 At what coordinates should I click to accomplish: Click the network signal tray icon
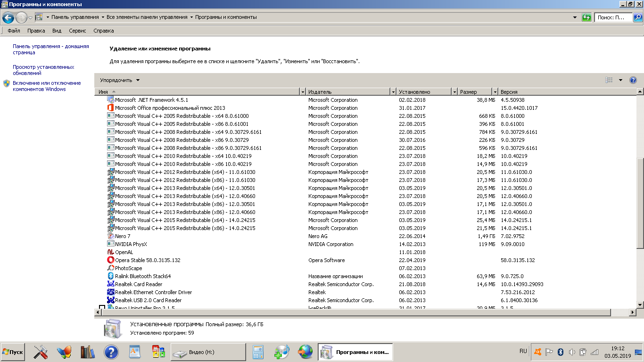pos(594,352)
